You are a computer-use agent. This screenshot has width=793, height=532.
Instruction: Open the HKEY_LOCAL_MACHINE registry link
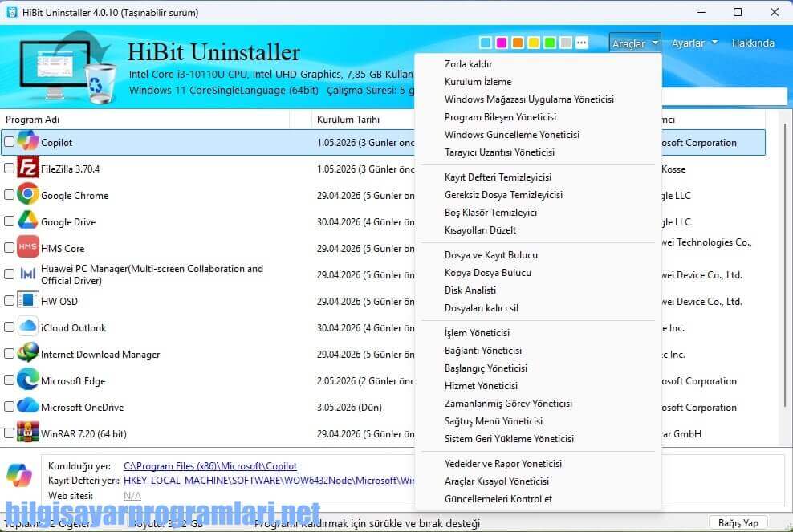tap(269, 481)
